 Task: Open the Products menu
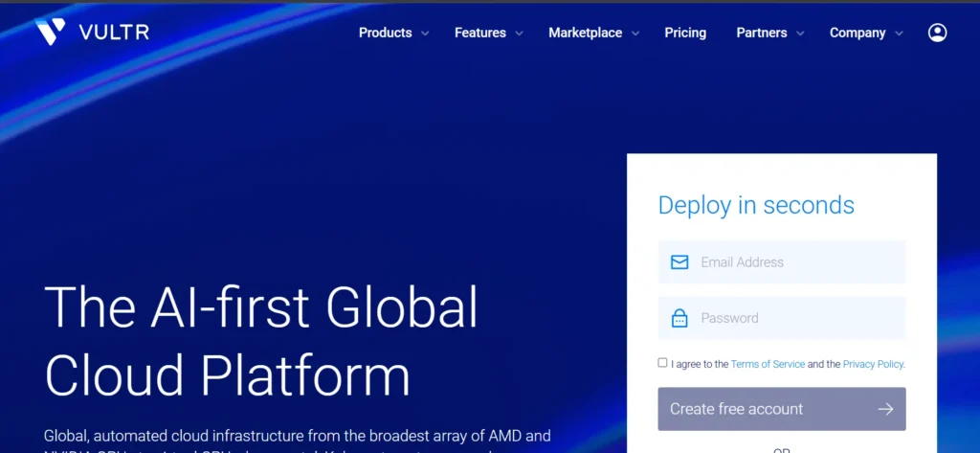(x=385, y=33)
